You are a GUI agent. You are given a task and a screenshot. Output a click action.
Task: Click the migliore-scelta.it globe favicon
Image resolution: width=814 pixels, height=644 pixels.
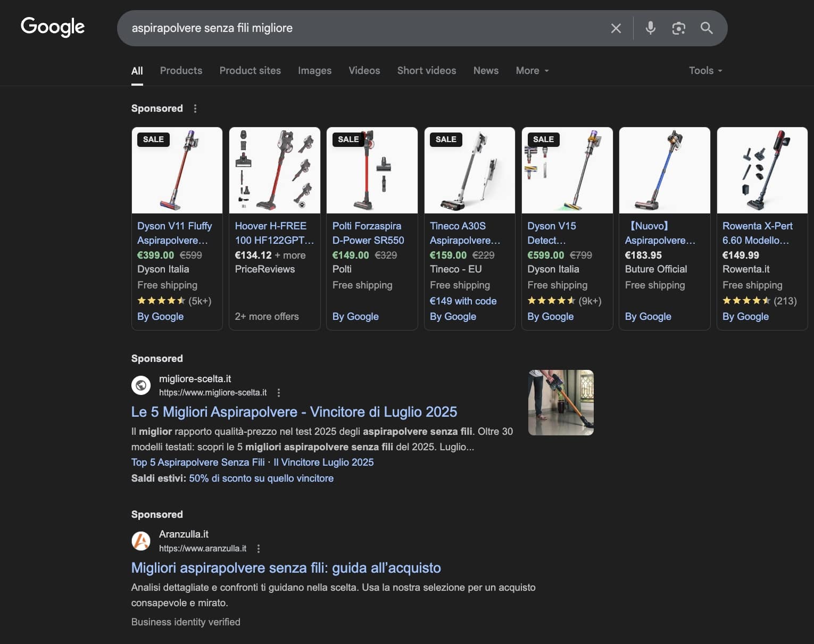click(x=141, y=385)
